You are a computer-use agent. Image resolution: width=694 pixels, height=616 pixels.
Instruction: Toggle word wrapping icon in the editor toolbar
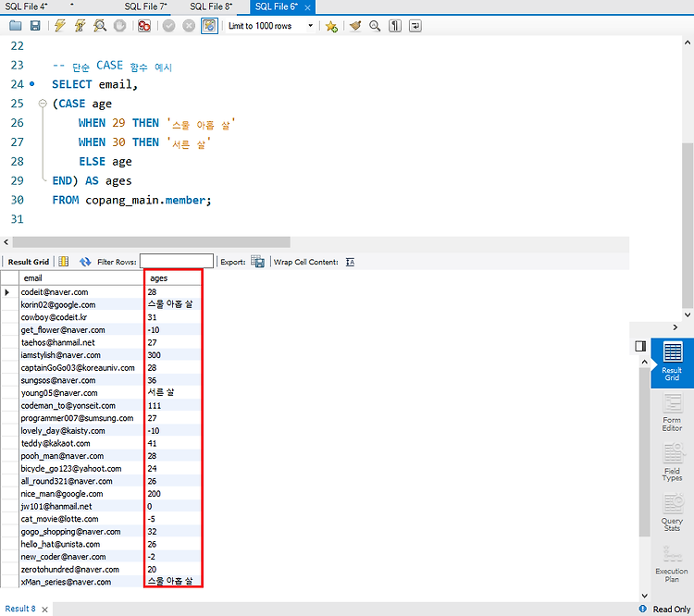click(415, 26)
